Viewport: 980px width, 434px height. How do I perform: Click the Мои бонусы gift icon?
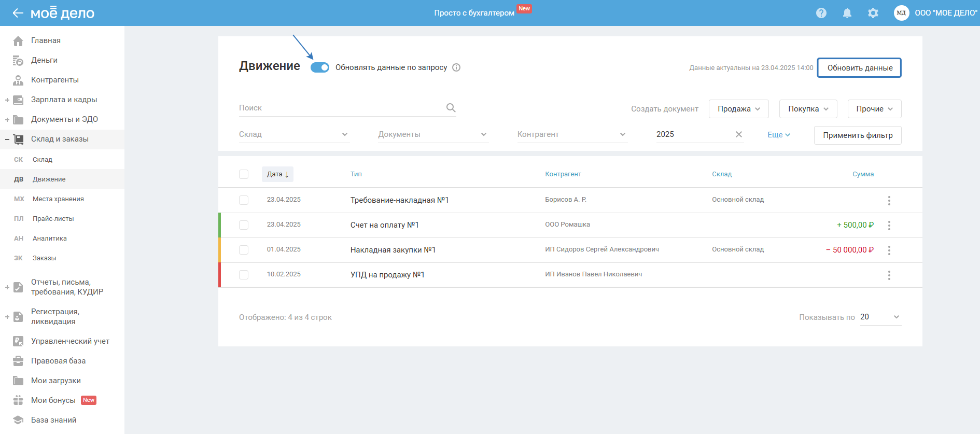tap(18, 400)
